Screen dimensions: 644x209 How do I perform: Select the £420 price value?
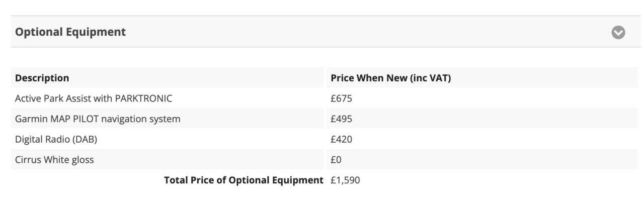tap(341, 140)
